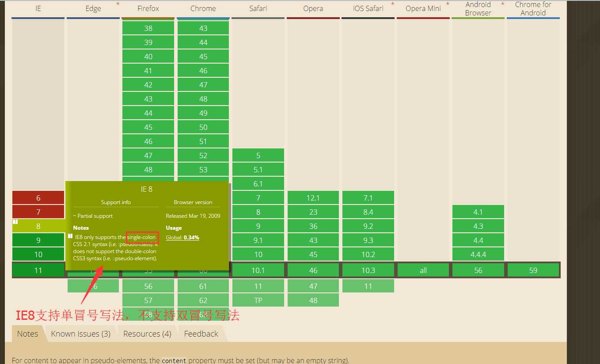Select the Chrome 49 cell
The height and width of the screenshot is (364, 600).
[x=203, y=113]
